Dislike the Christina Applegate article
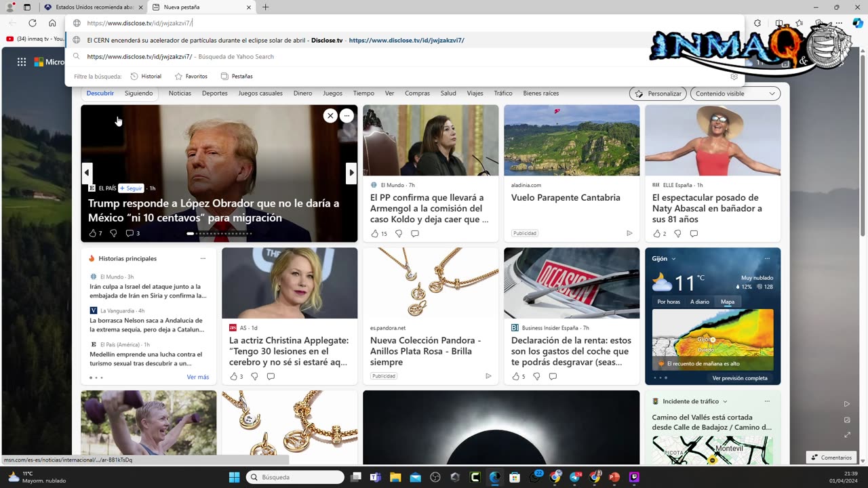 click(x=254, y=376)
